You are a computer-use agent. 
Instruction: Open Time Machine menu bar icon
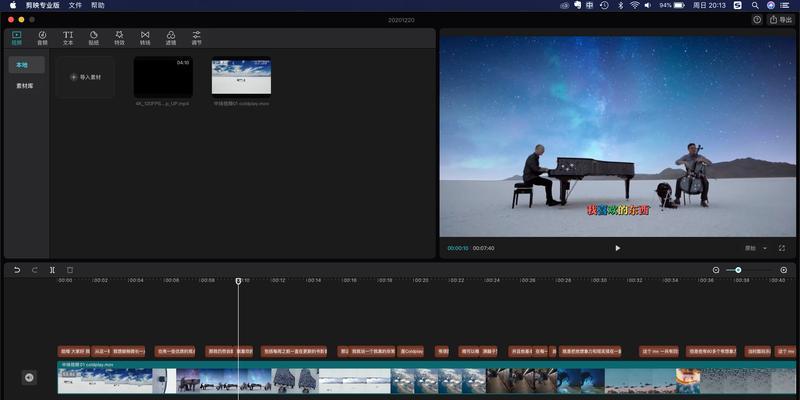604,5
